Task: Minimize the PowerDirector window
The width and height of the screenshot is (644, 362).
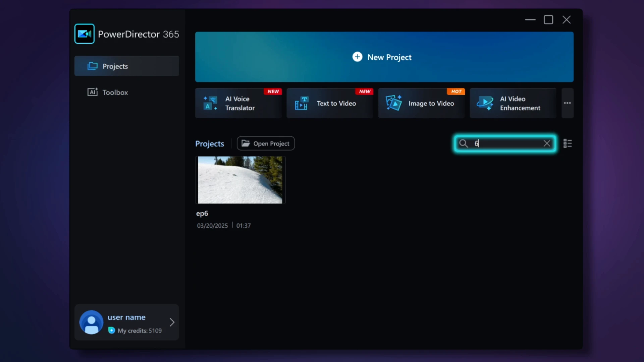Action: [530, 20]
